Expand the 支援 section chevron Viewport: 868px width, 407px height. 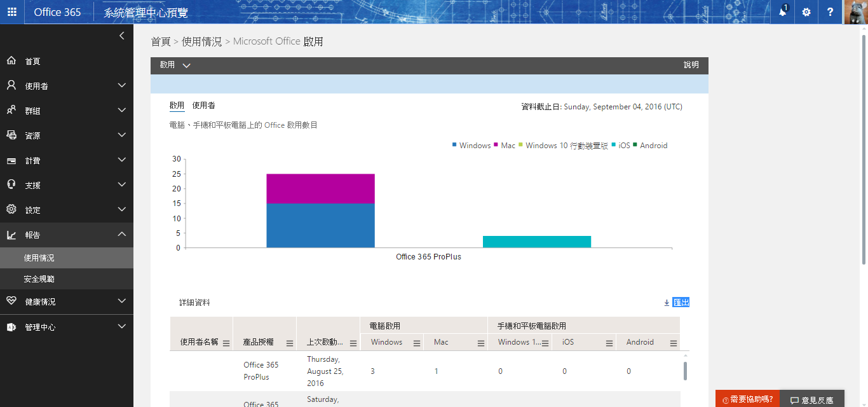coord(122,185)
